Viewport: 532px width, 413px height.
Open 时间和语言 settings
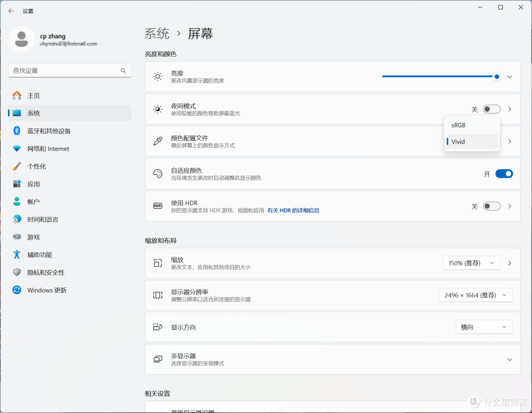[69, 220]
